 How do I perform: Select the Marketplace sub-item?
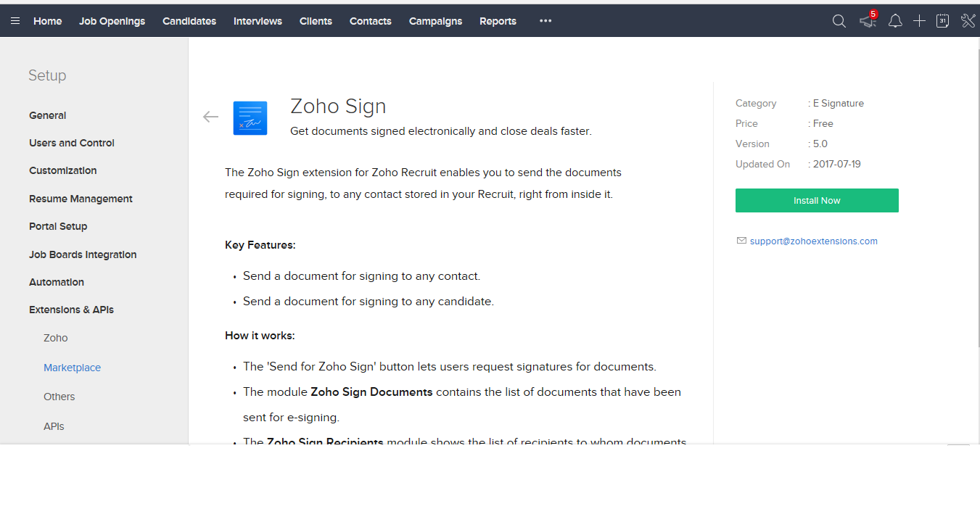click(72, 368)
